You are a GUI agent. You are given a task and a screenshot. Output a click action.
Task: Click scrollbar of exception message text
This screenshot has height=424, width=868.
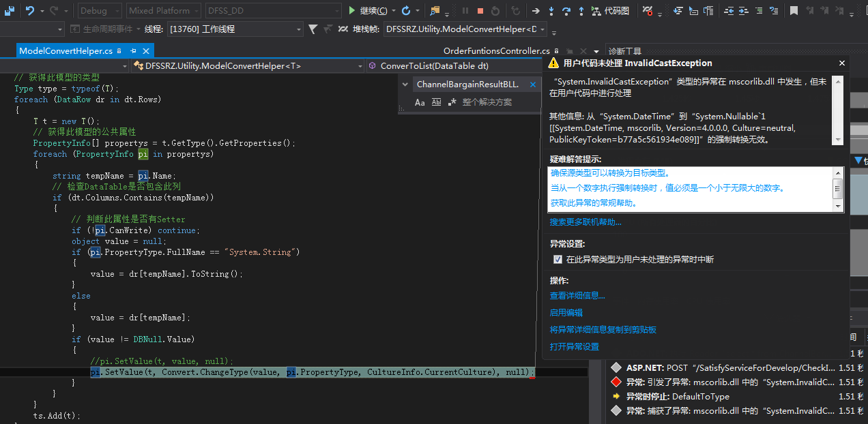[838, 110]
